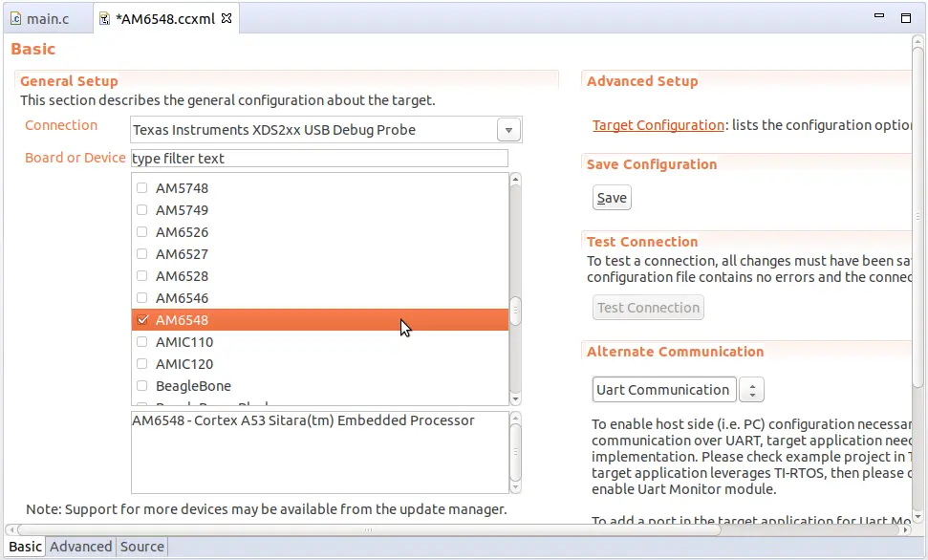Click the device list scrollbar thumb

click(515, 311)
